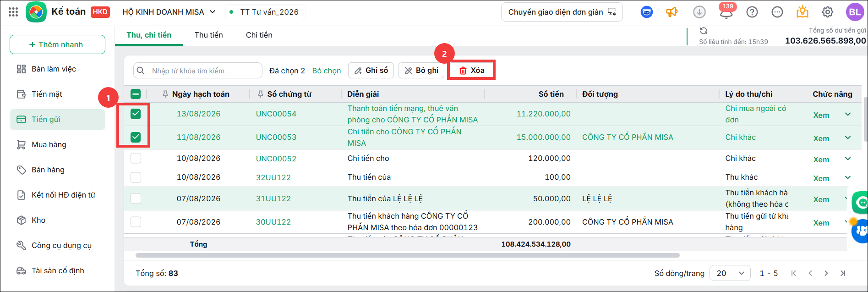Open Bàn làm việc in sidebar
The image size is (868, 292).
pyautogui.click(x=57, y=69)
